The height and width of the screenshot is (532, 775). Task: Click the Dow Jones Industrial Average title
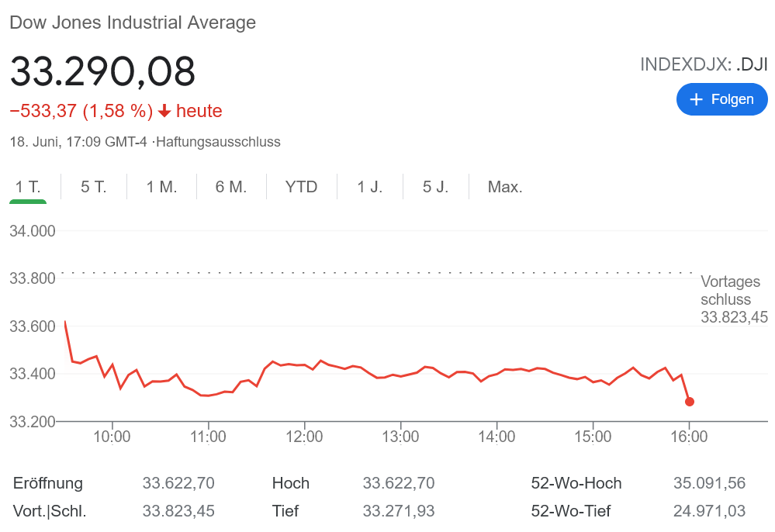click(x=133, y=22)
